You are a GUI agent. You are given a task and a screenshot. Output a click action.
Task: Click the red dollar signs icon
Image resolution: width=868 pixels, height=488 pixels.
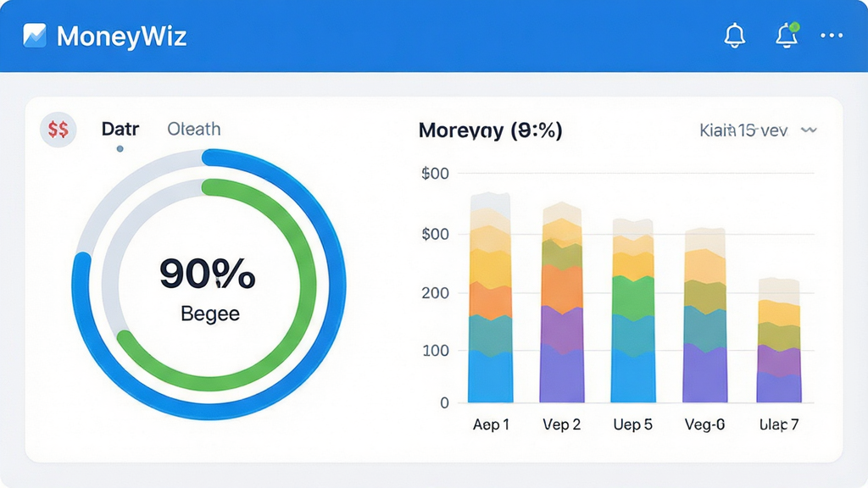58,130
